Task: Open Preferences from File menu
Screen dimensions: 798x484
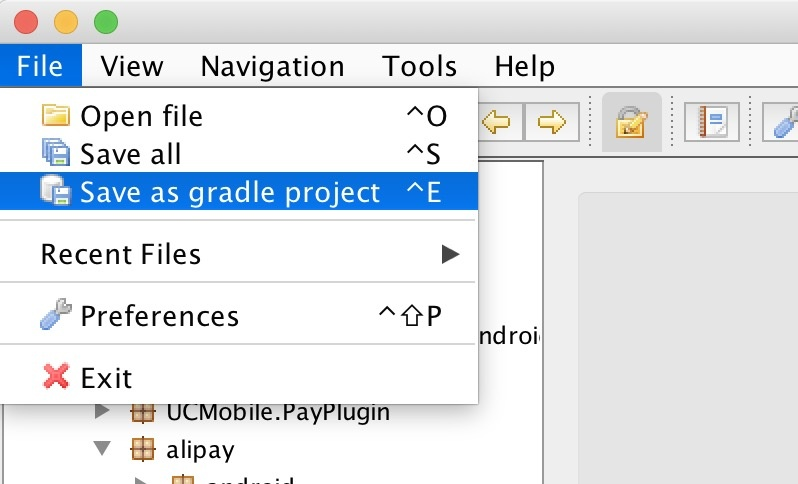Action: 239,316
